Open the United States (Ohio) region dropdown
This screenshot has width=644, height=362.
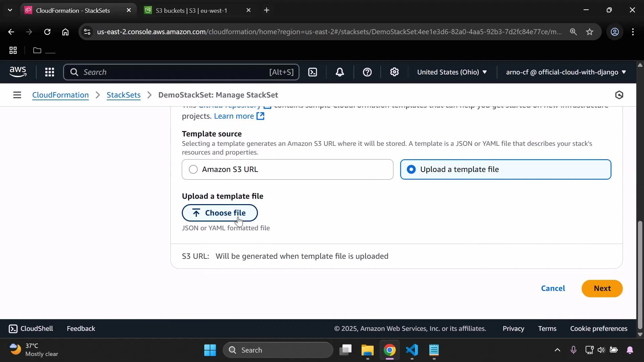(x=452, y=72)
